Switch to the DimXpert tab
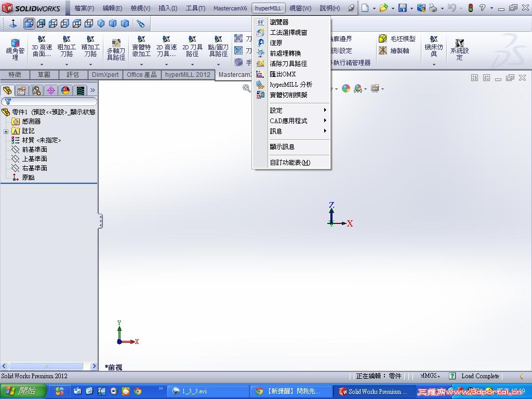Image resolution: width=532 pixels, height=399 pixels. (x=105, y=75)
